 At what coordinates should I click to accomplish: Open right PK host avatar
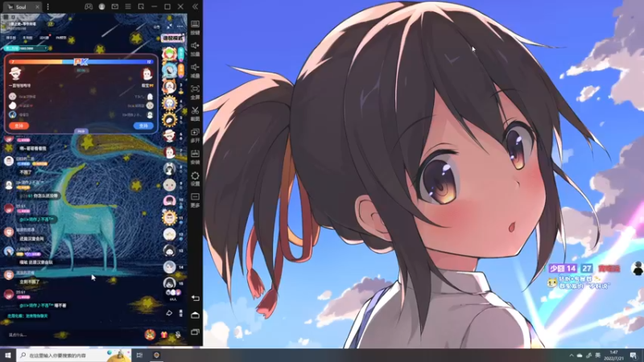click(147, 74)
